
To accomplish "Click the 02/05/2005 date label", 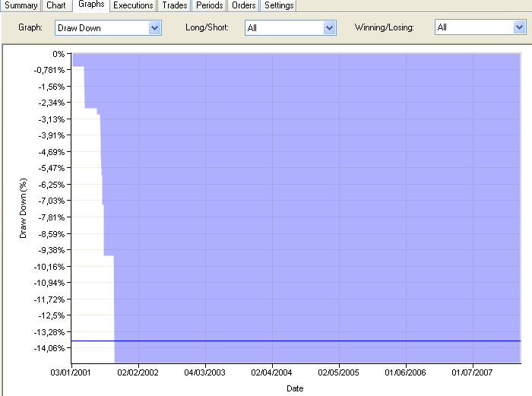I will pos(338,372).
